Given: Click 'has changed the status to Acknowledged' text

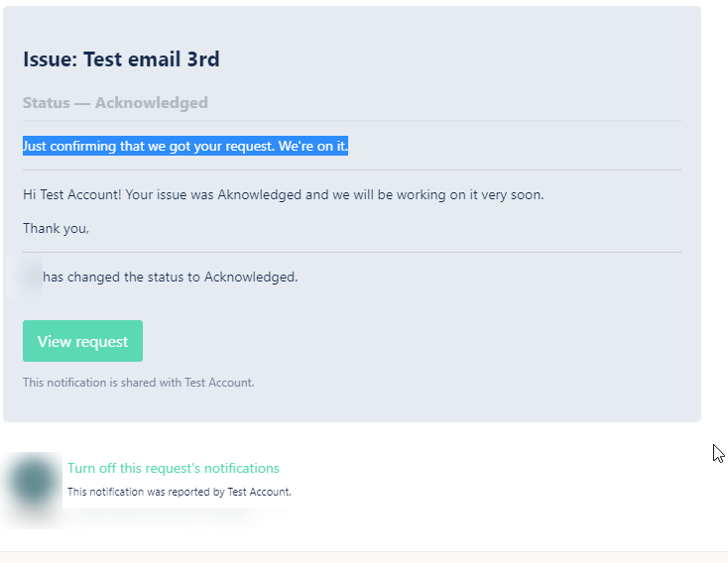Looking at the screenshot, I should 170,278.
